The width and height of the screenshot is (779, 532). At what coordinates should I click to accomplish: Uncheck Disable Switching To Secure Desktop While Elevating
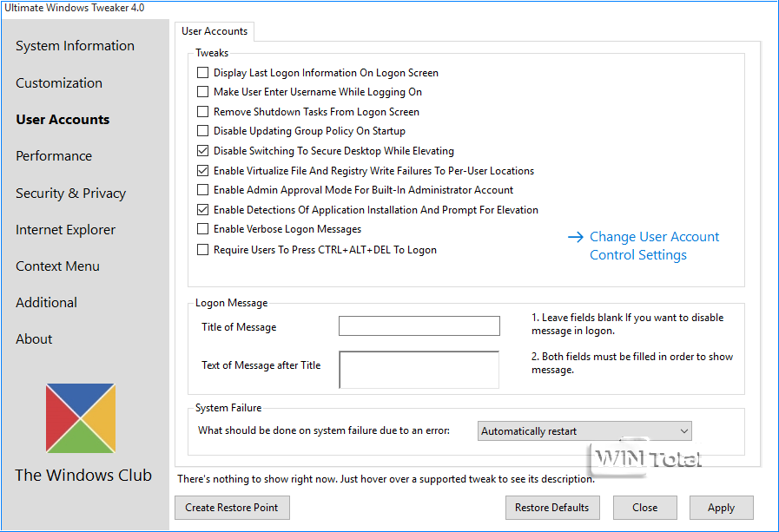(x=202, y=151)
